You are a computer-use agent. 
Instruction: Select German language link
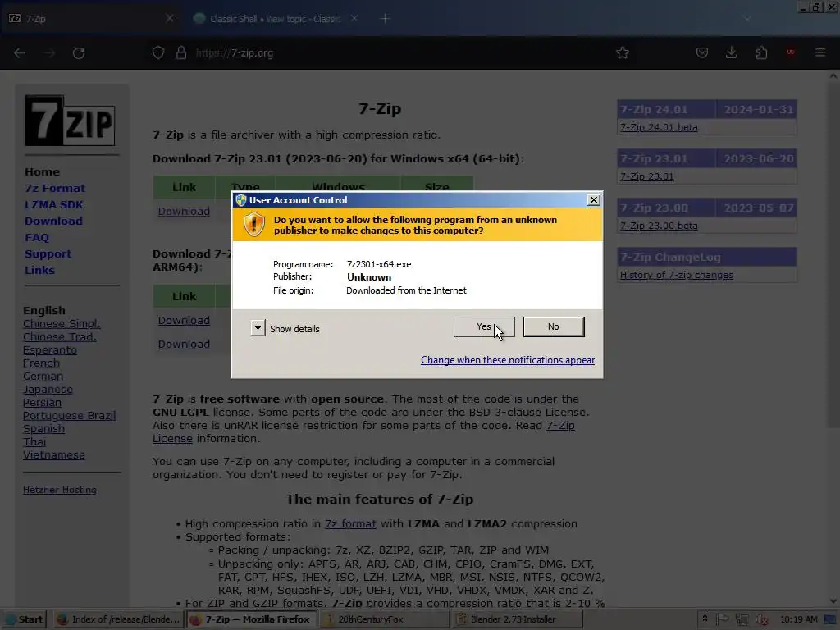click(x=43, y=376)
